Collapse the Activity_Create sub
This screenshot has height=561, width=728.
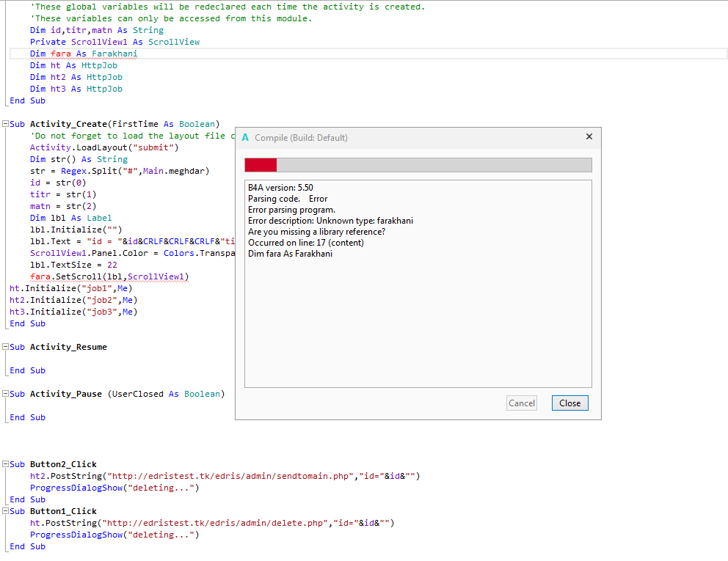click(x=6, y=124)
